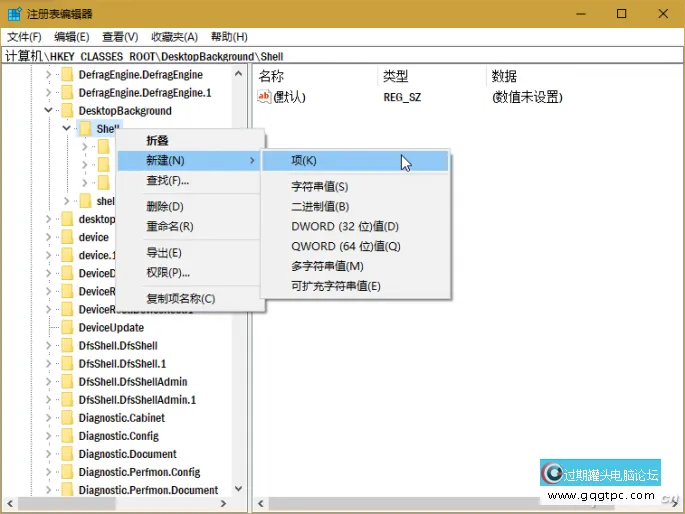Screen dimensions: 685x514
Task: Choose 项(K) in the new submenu
Action: [355, 161]
